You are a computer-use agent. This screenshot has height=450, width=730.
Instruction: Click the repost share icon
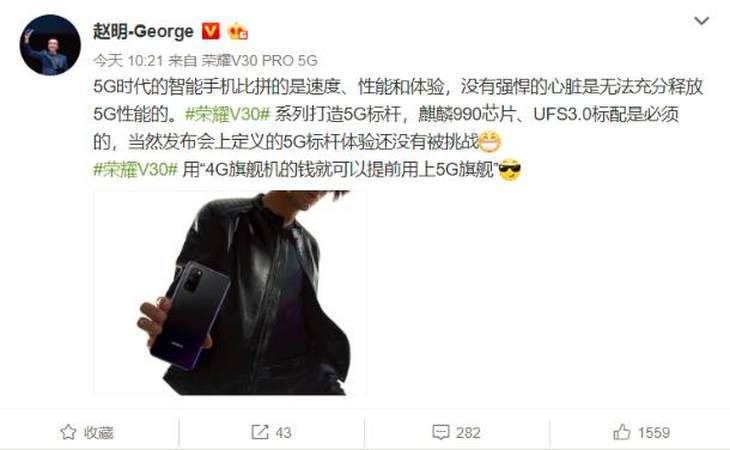[259, 432]
